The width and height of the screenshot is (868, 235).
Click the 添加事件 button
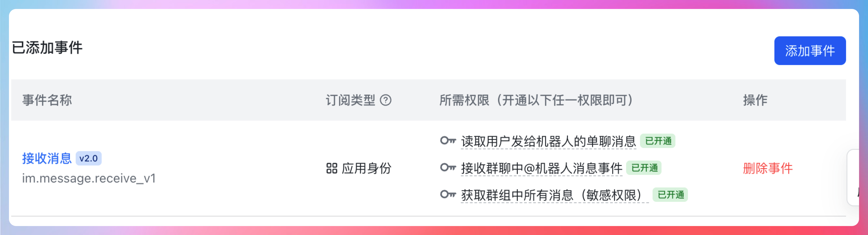810,51
